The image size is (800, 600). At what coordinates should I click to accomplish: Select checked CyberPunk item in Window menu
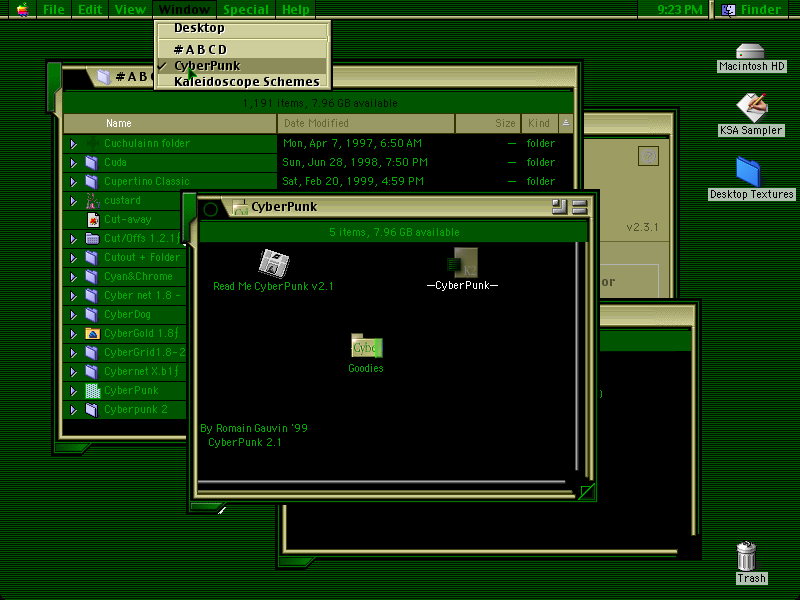click(x=243, y=66)
